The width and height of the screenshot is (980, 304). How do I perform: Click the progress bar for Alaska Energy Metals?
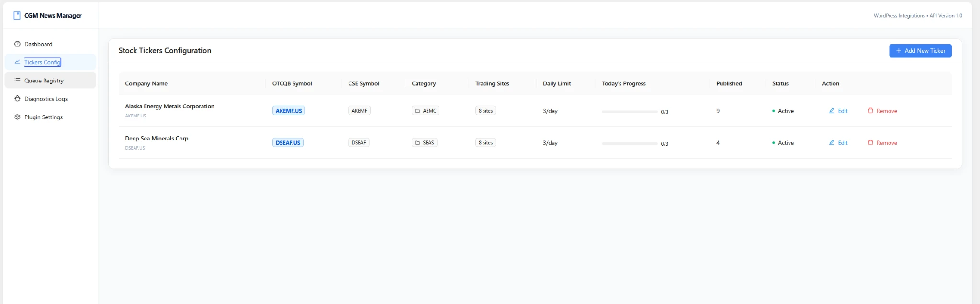[630, 111]
